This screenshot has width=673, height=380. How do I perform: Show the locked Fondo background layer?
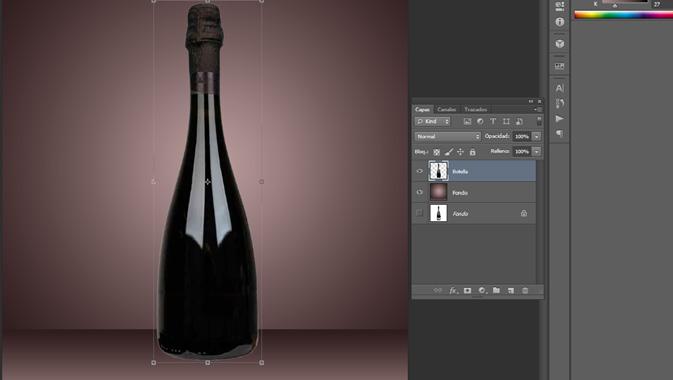(x=420, y=213)
